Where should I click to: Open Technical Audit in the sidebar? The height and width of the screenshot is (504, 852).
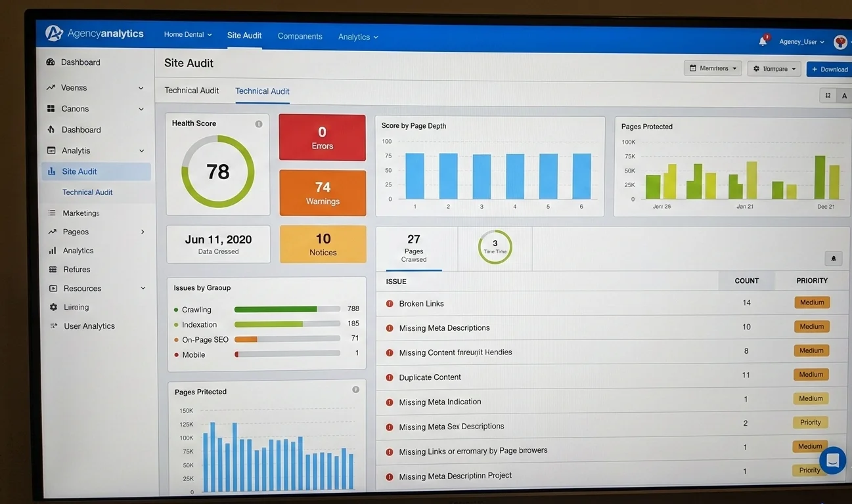[x=87, y=192]
